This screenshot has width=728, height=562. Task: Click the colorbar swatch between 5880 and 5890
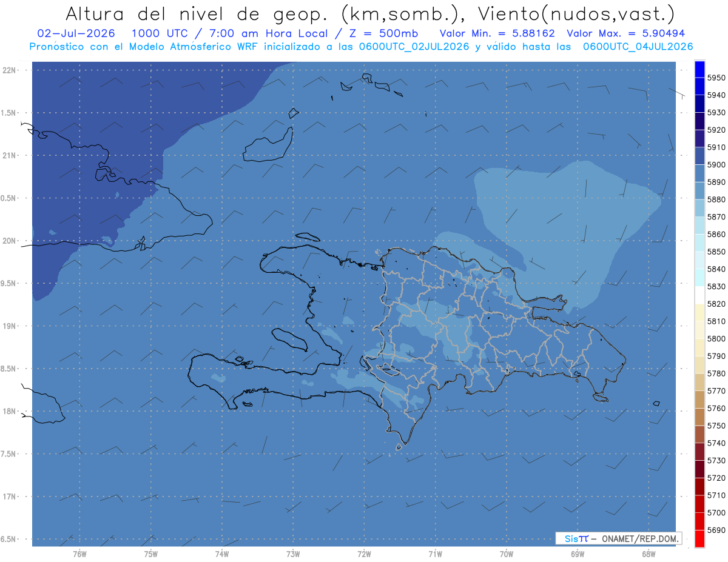click(699, 190)
